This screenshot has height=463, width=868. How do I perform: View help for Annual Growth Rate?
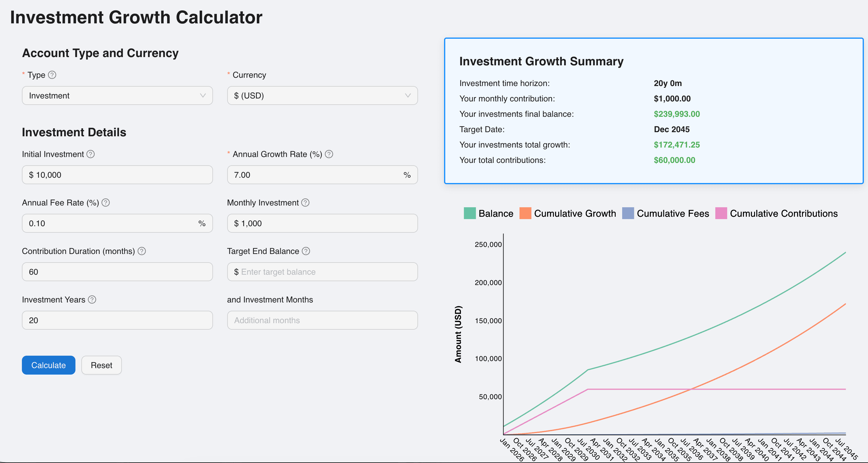point(330,154)
